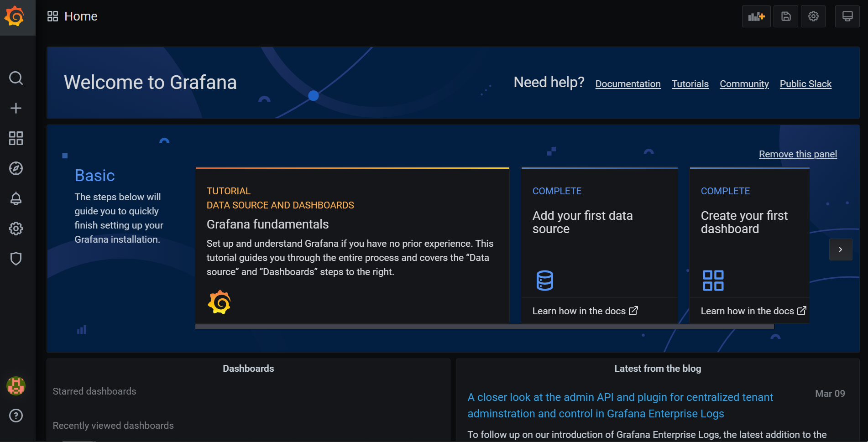The image size is (868, 442).
Task: Click the Basic heading text
Action: coord(95,176)
